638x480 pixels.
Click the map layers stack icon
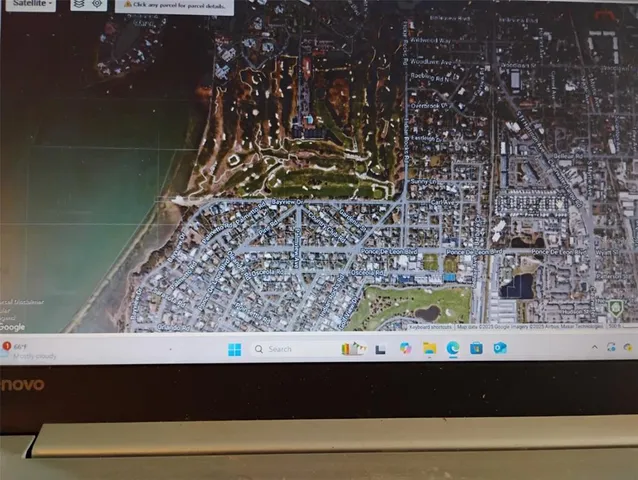pyautogui.click(x=79, y=4)
